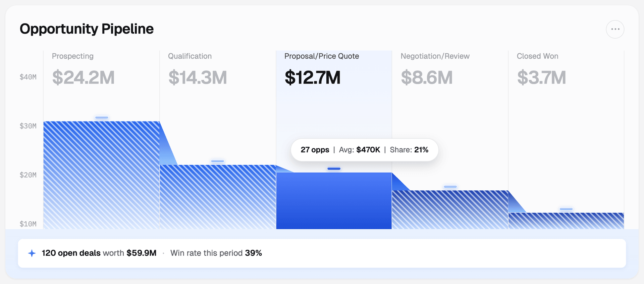This screenshot has height=284, width=644.
Task: Select the Closed Won stage label
Action: (537, 56)
